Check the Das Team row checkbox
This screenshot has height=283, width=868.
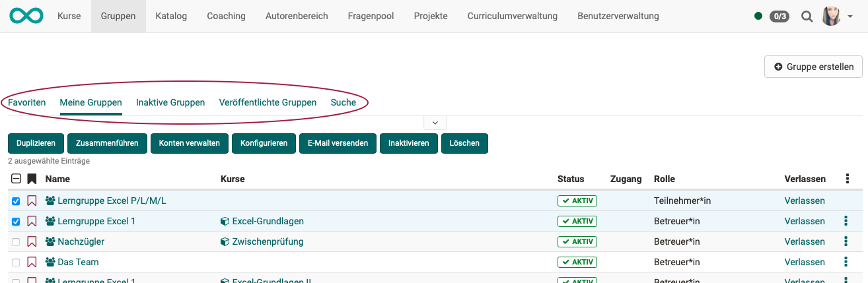[16, 263]
